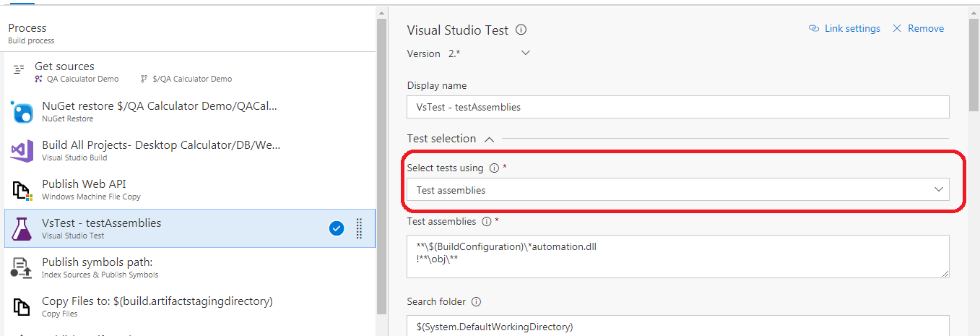The width and height of the screenshot is (980, 336).
Task: Click info icon beside Search folder
Action: click(476, 302)
